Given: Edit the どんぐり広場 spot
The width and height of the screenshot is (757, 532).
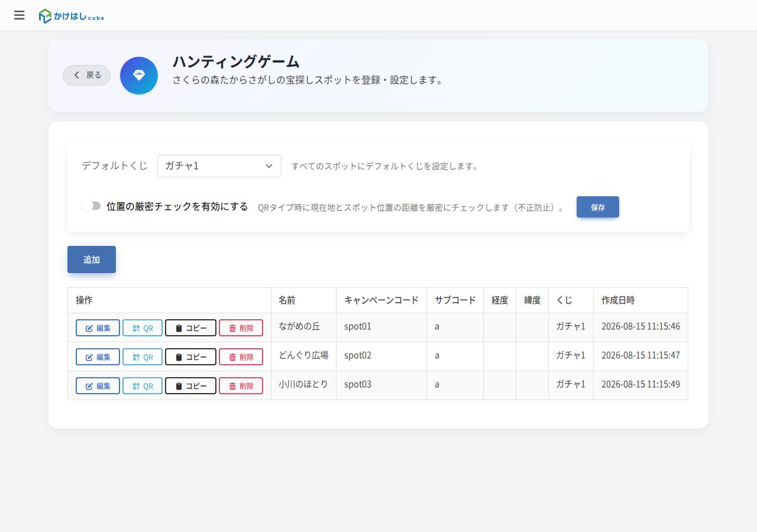Looking at the screenshot, I should point(98,356).
